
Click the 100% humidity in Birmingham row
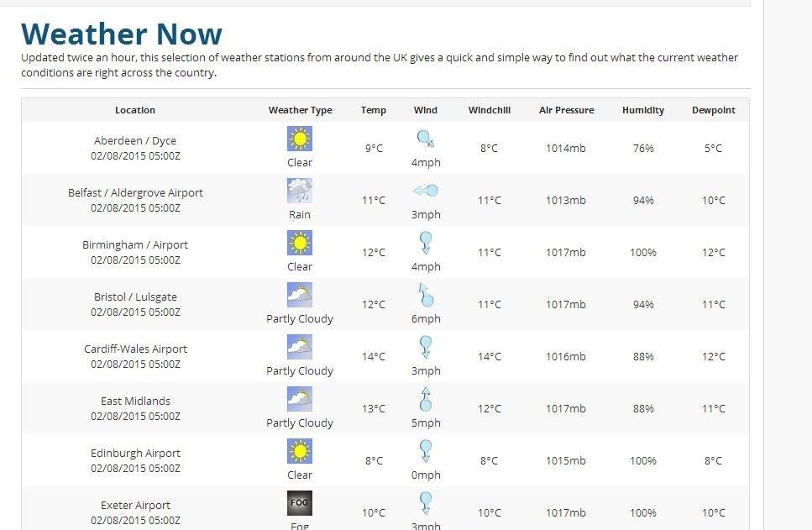coord(643,252)
